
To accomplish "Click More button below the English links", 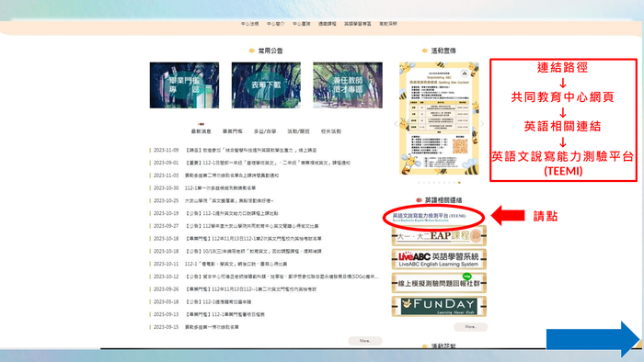I will click(471, 327).
